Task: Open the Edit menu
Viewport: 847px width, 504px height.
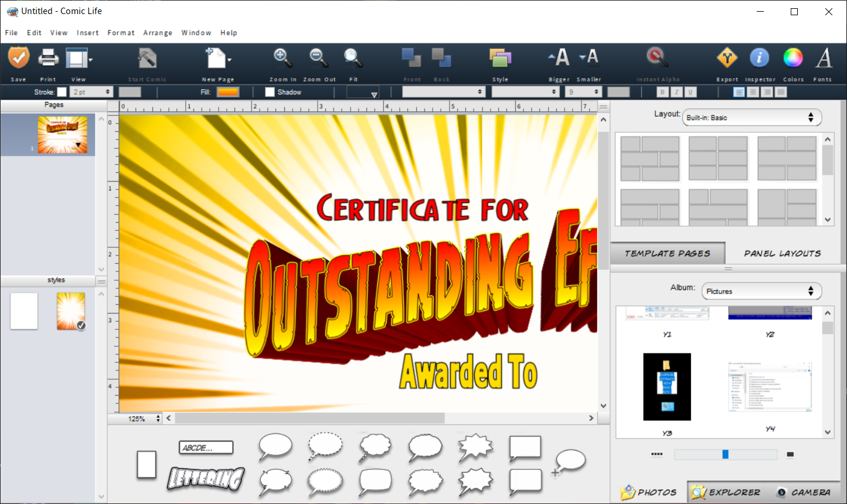Action: [x=34, y=33]
